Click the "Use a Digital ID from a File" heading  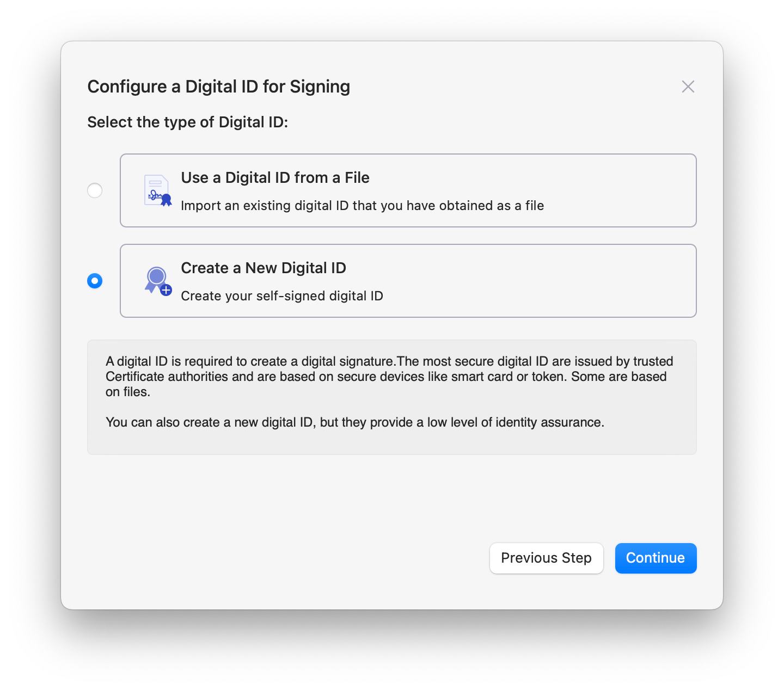[x=275, y=178]
